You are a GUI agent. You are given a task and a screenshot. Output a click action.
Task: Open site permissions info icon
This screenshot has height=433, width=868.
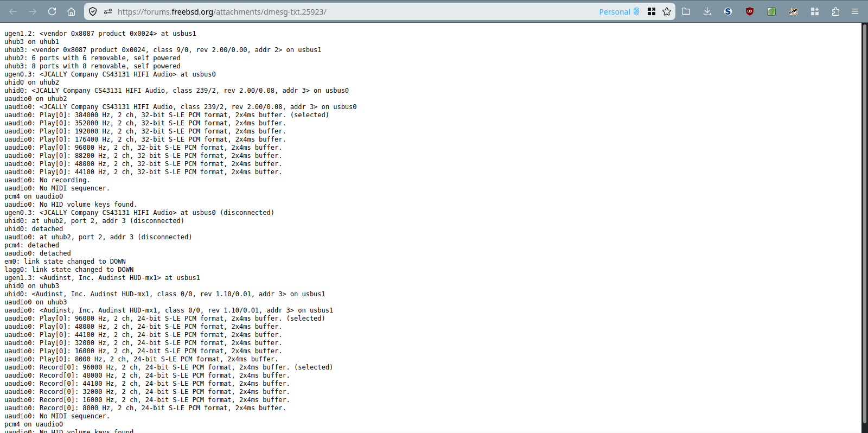click(108, 11)
